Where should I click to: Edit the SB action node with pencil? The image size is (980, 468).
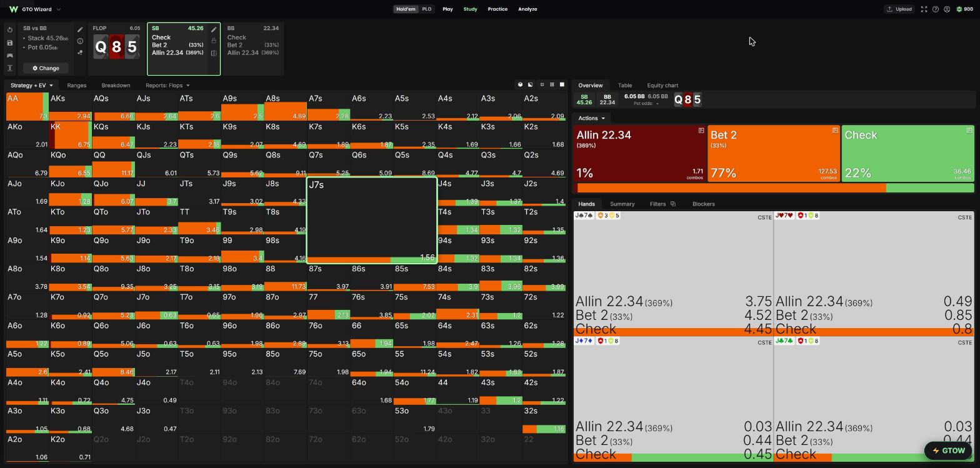pyautogui.click(x=214, y=29)
